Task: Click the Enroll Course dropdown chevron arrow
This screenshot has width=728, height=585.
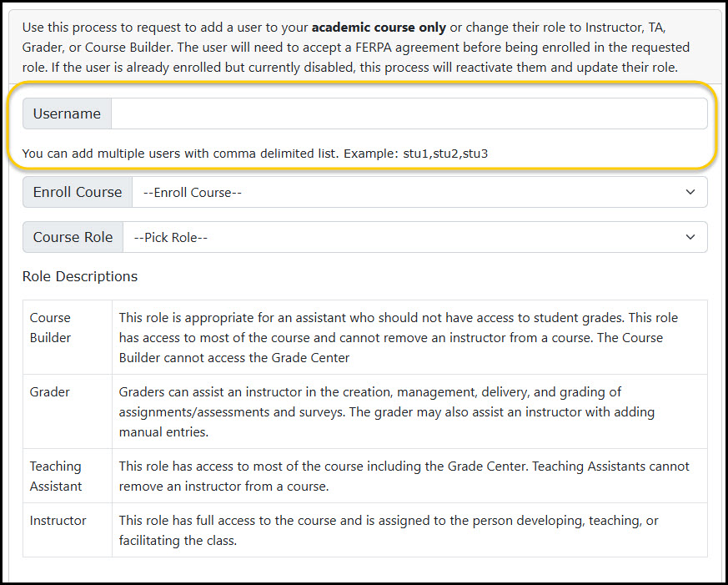Action: click(x=690, y=192)
